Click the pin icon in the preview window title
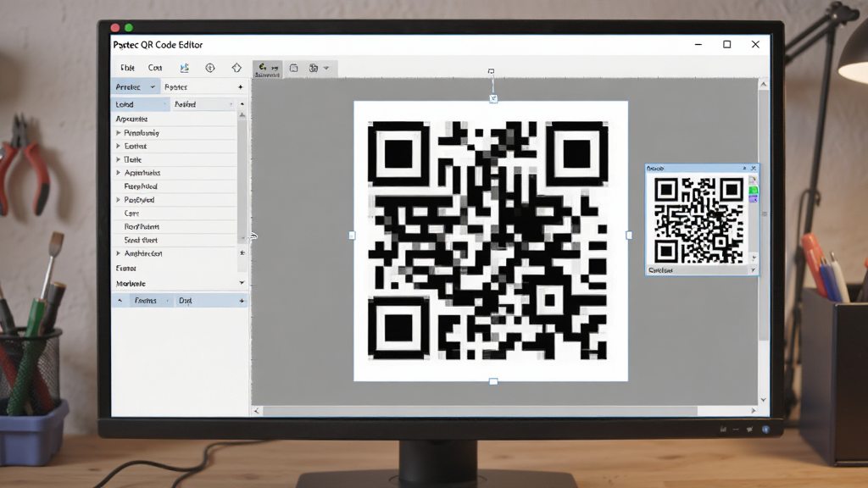Viewport: 868px width, 488px height. [x=744, y=169]
